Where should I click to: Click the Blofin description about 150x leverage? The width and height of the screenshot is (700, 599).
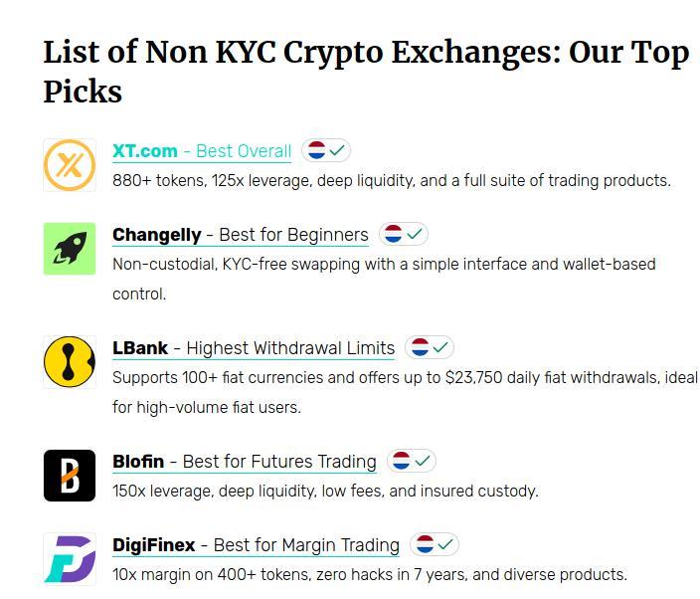(x=325, y=491)
